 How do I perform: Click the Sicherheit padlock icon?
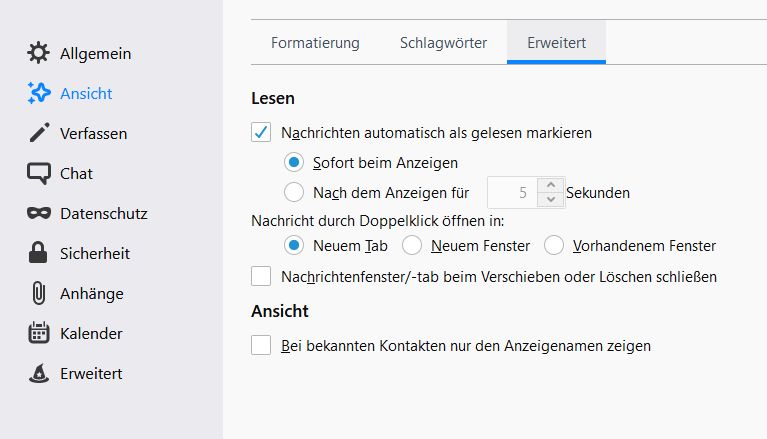(x=38, y=253)
